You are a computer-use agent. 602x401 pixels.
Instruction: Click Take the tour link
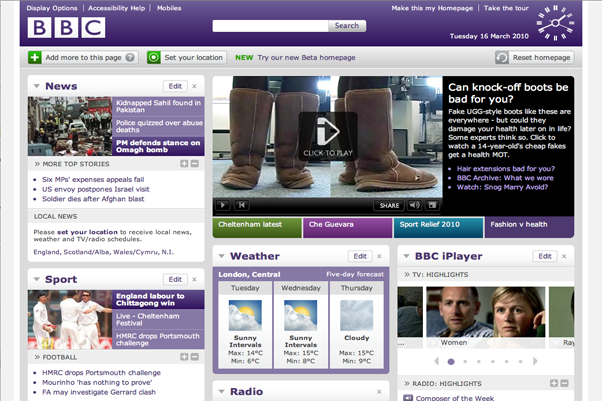point(506,8)
